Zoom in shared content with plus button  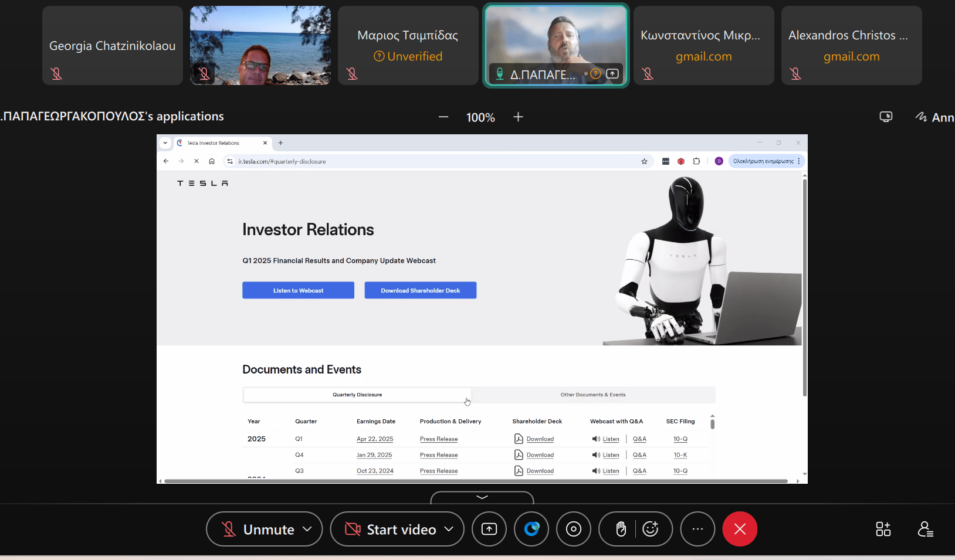[x=518, y=117]
